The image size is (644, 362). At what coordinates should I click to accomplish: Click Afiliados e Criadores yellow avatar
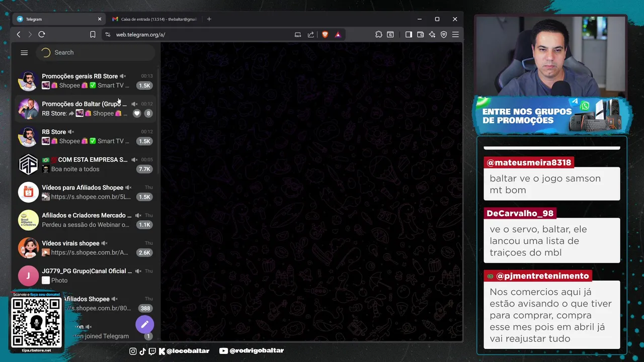coord(28,220)
